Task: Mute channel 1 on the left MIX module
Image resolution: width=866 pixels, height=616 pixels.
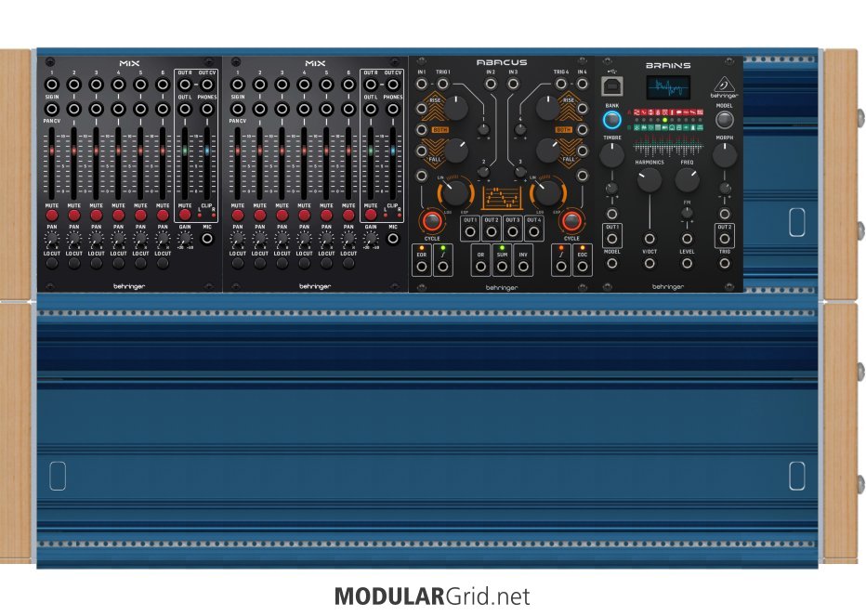Action: tap(52, 215)
